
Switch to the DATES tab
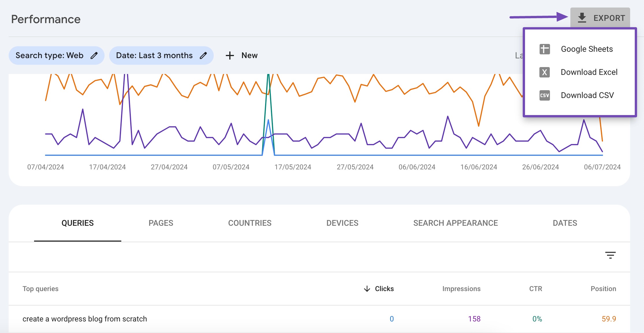[565, 223]
